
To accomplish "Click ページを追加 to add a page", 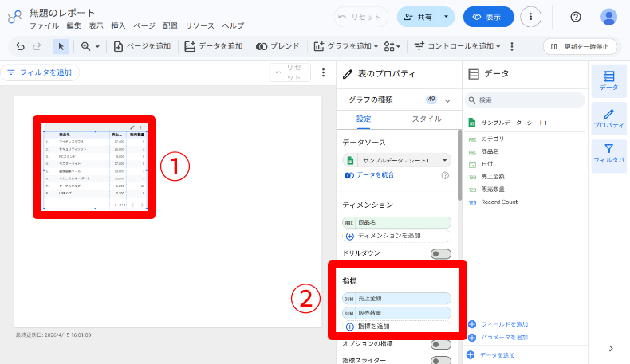I will coord(142,46).
